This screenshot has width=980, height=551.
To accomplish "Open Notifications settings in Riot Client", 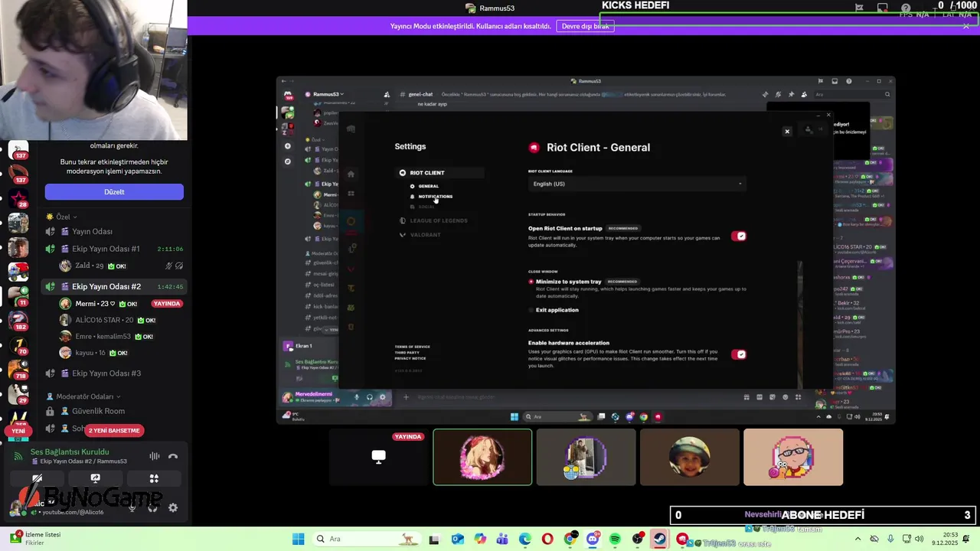I will click(435, 197).
